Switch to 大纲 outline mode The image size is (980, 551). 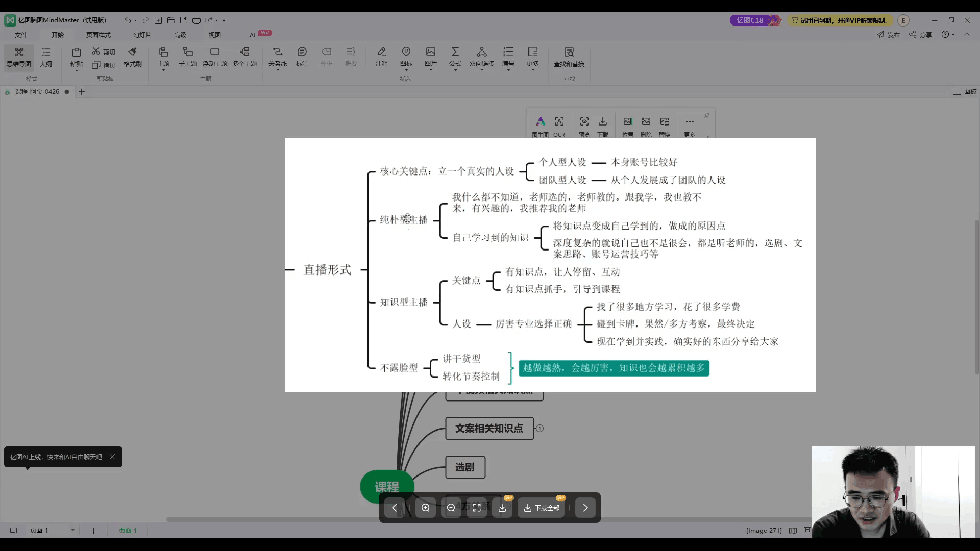pyautogui.click(x=46, y=57)
